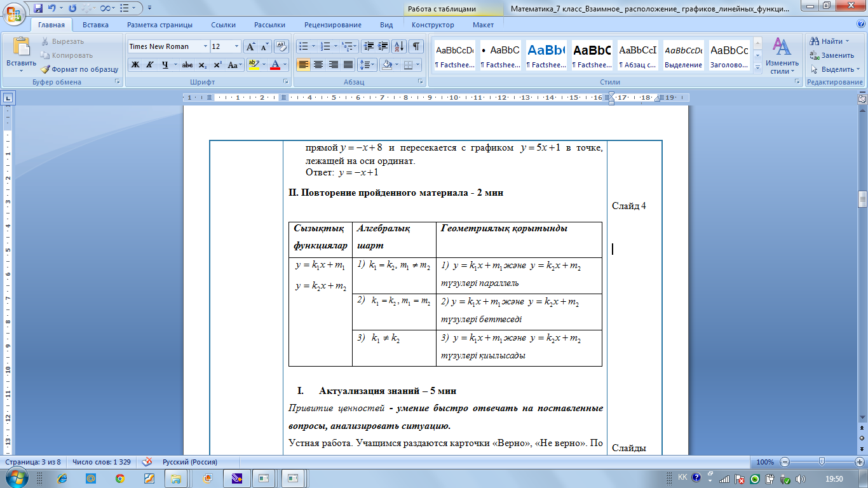The height and width of the screenshot is (488, 868).
Task: Open change case Aa dropdown
Action: [235, 65]
